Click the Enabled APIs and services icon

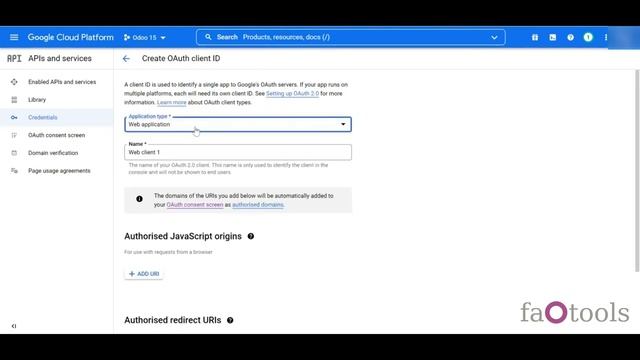(14, 82)
